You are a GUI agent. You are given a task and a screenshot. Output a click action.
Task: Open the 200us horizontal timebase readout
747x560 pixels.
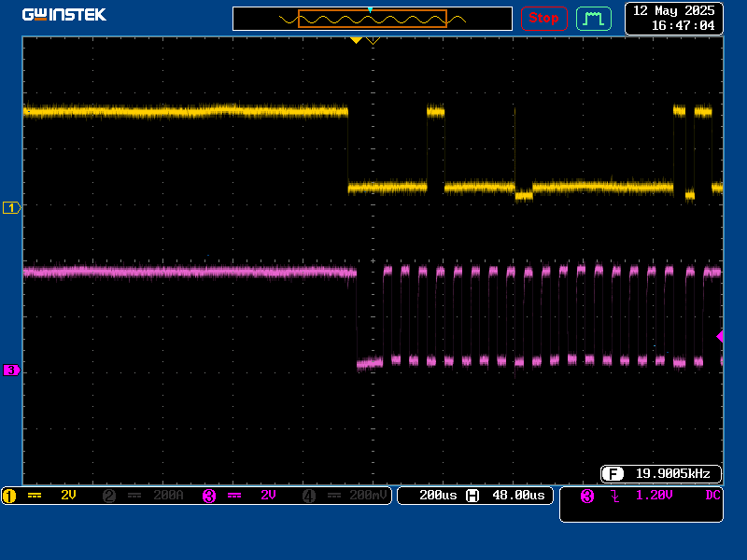438,496
